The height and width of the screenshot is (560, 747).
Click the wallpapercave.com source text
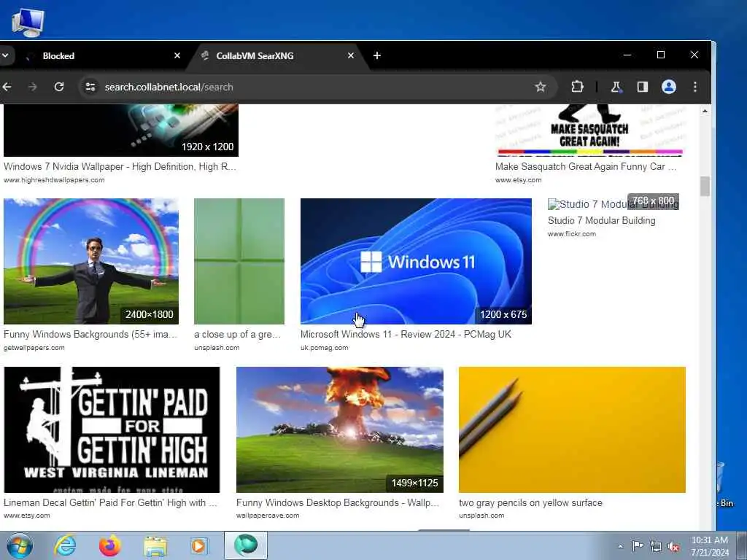click(268, 516)
